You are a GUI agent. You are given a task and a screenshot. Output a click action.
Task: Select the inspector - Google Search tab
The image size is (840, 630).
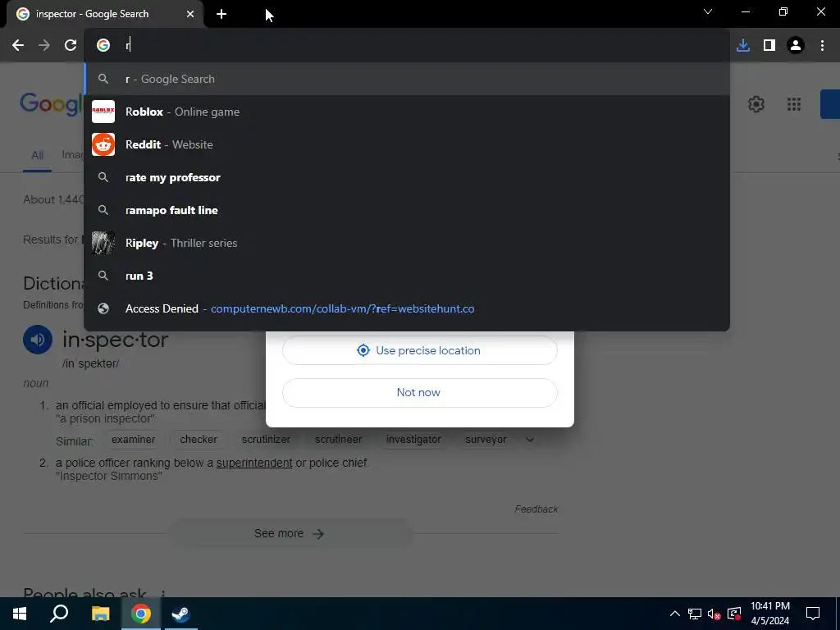(105, 15)
